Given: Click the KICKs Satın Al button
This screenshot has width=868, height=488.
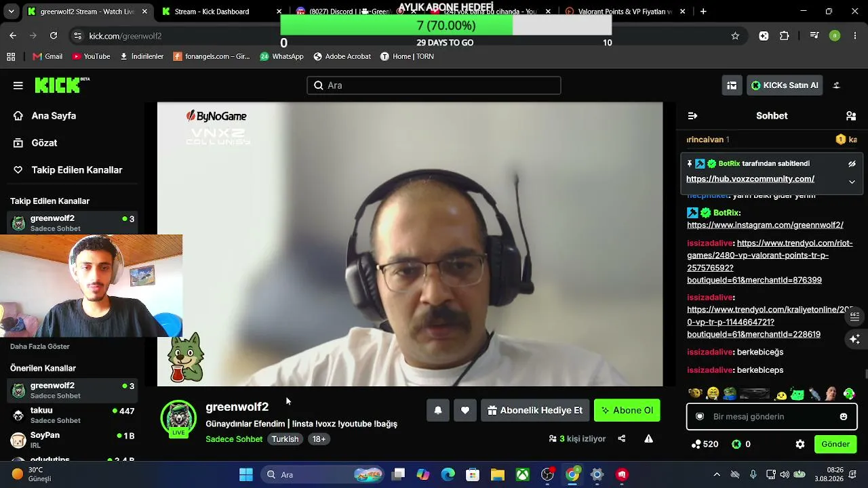Looking at the screenshot, I should pos(785,85).
